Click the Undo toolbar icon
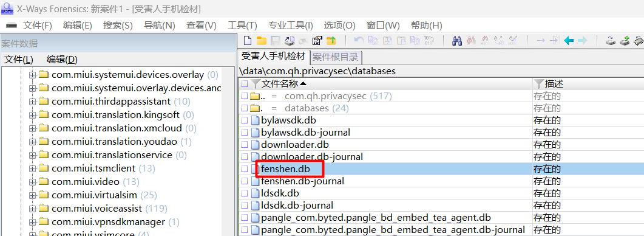The width and height of the screenshot is (644, 236). (359, 40)
